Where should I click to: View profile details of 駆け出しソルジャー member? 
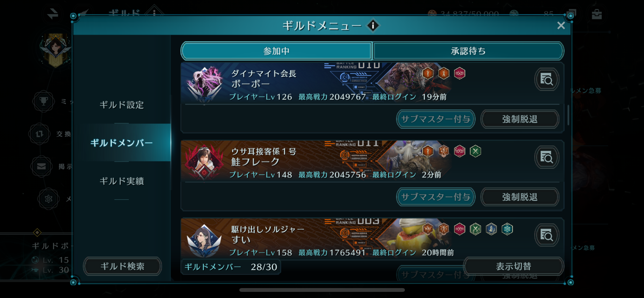point(547,235)
